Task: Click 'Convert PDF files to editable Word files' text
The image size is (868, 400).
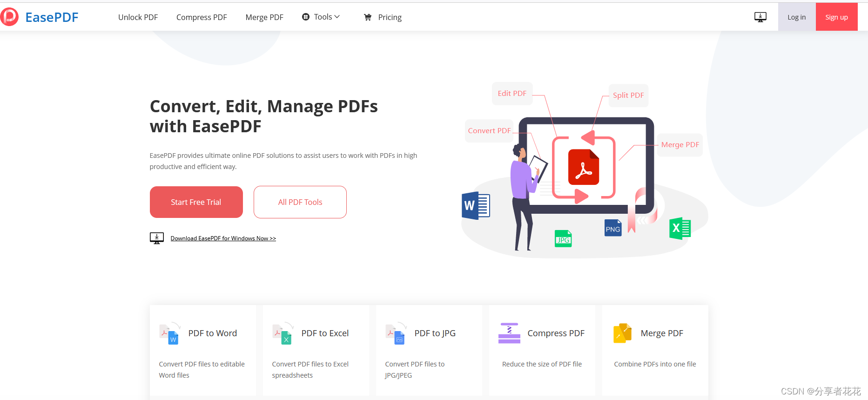Action: (202, 370)
